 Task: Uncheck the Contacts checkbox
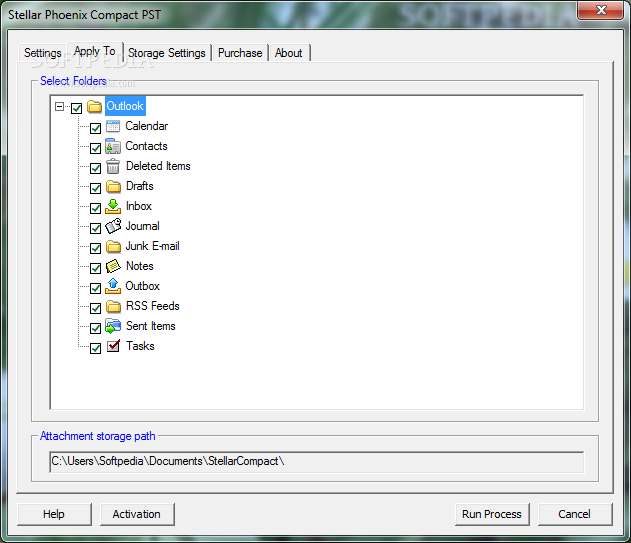95,148
